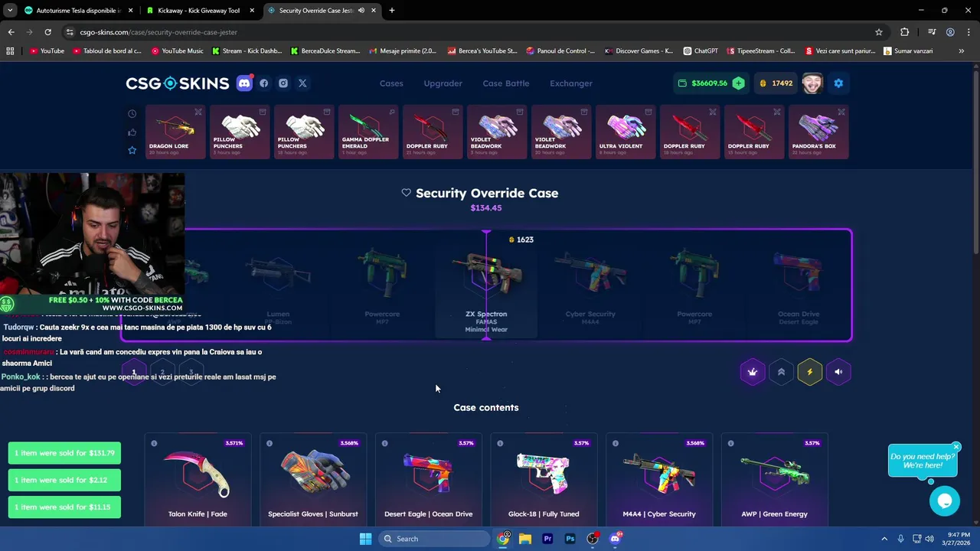Open the user profile avatar
The width and height of the screenshot is (980, 551).
coord(812,83)
